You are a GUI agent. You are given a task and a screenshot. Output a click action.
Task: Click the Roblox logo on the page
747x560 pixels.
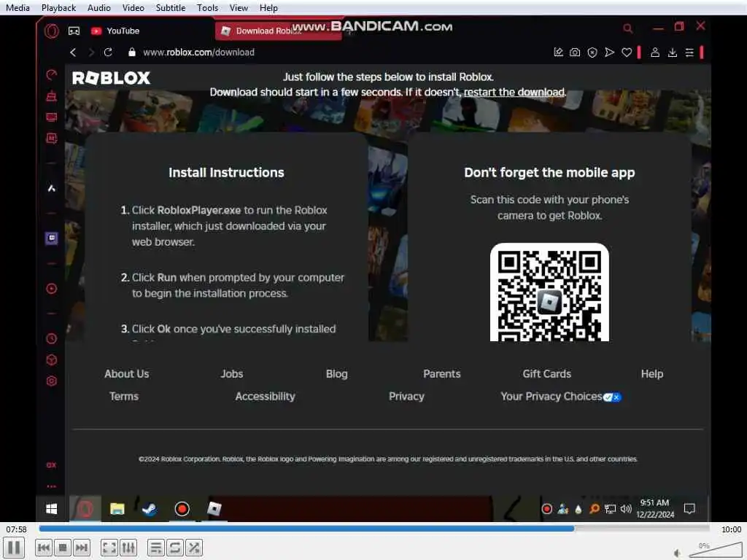tap(111, 77)
